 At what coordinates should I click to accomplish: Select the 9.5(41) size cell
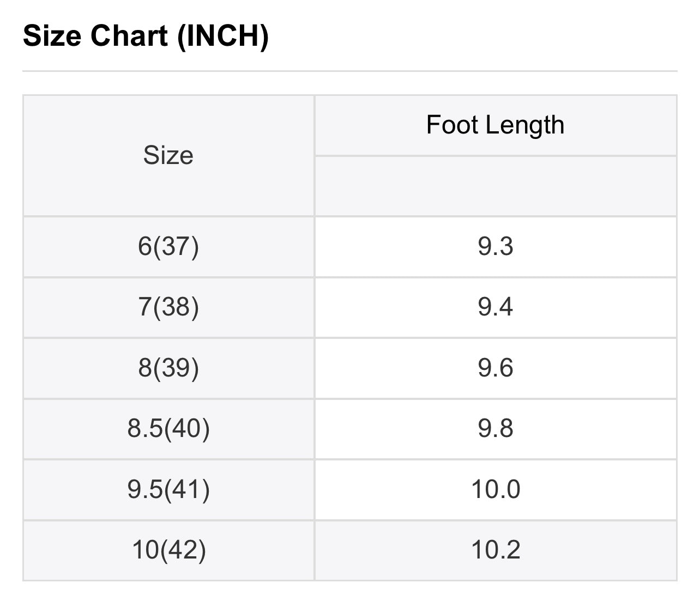(x=168, y=489)
